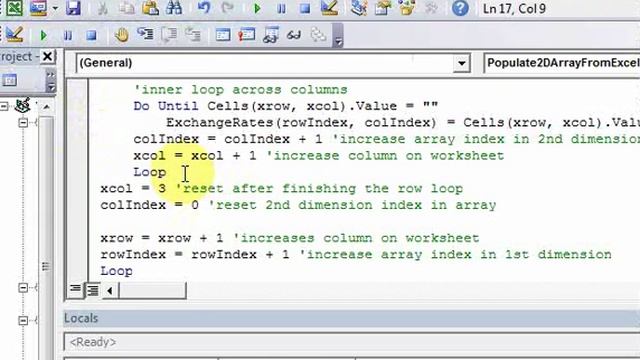
Task: Click the xcol = 3 reset line
Action: (282, 189)
